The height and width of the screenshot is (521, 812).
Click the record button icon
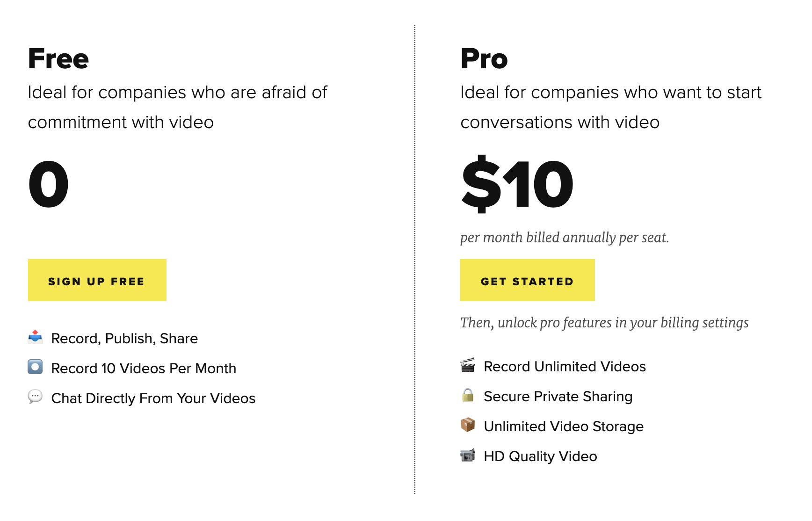click(35, 367)
